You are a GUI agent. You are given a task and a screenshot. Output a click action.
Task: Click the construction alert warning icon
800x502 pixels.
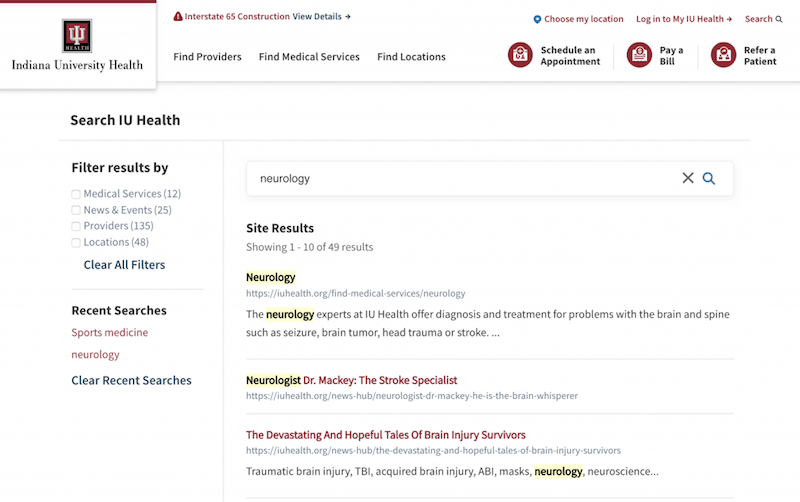pos(178,16)
